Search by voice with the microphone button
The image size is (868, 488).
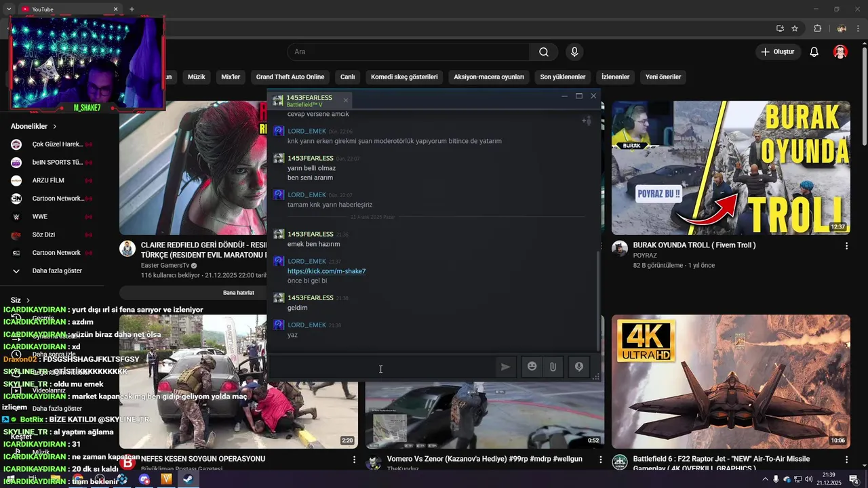point(574,52)
